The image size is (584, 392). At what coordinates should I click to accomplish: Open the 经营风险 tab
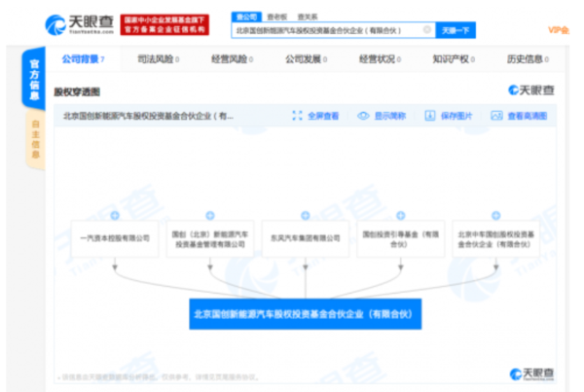232,58
